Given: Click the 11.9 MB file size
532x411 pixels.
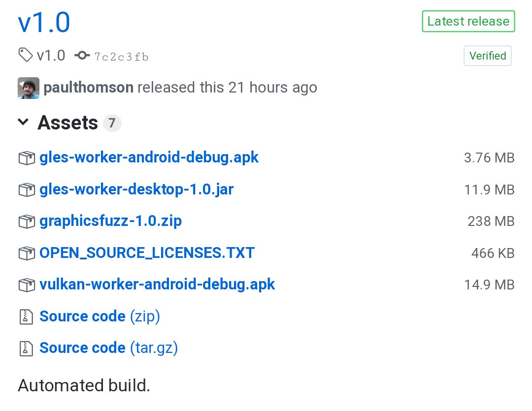Looking at the screenshot, I should (x=489, y=190).
